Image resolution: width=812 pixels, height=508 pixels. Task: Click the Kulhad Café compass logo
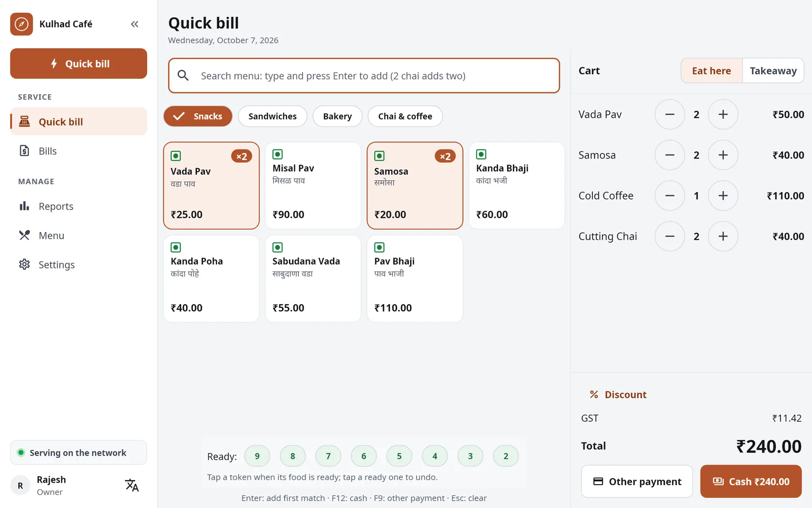pos(21,24)
